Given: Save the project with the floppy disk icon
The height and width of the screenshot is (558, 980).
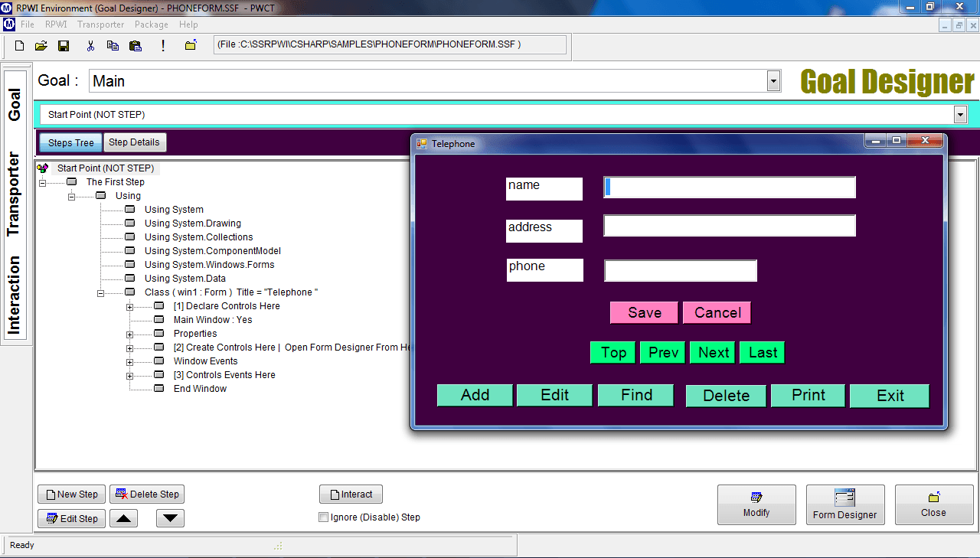Looking at the screenshot, I should coord(64,45).
